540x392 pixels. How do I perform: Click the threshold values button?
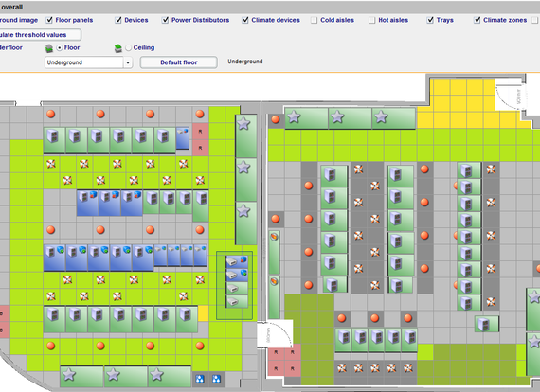tap(41, 35)
